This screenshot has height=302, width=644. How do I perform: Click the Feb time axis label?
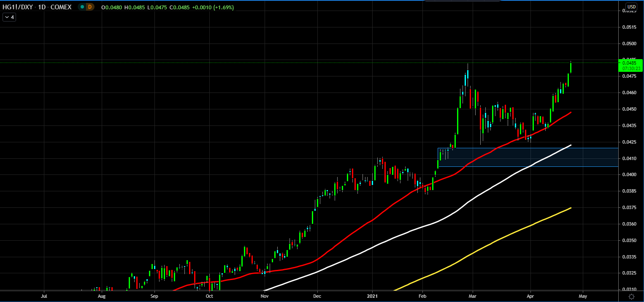coord(422,297)
